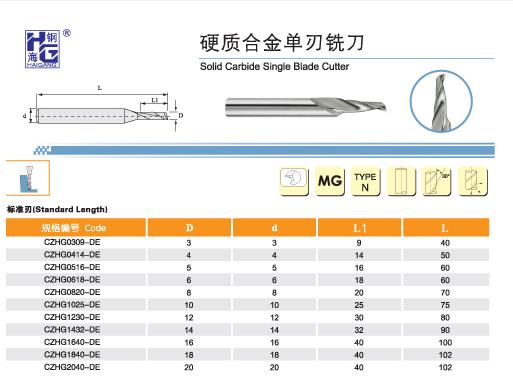Click the TYPE N icon
This screenshot has width=513, height=386.
tap(365, 181)
